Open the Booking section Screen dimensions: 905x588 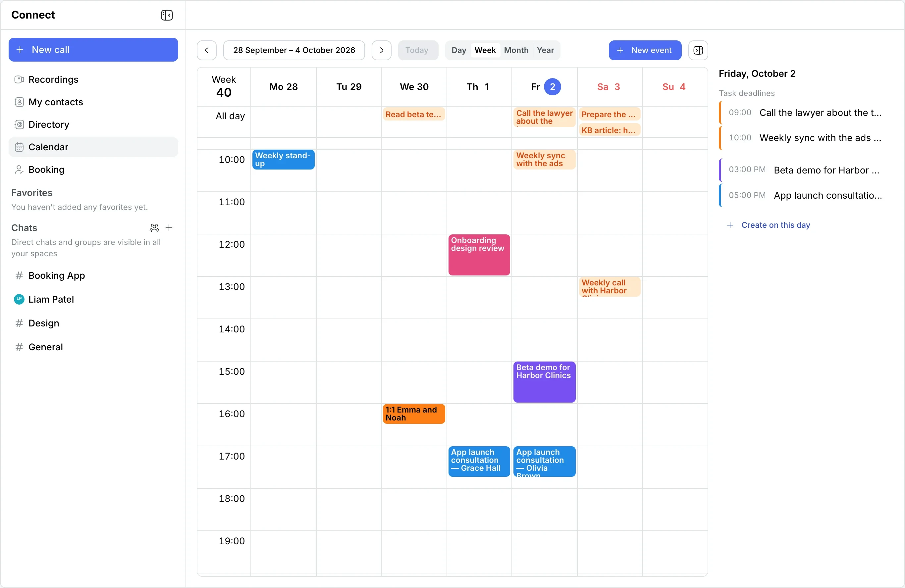93,169
